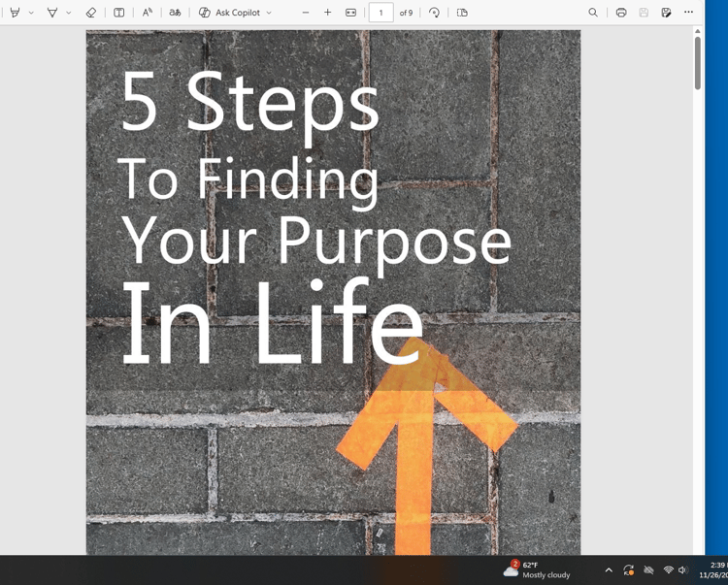
Task: Zoom in with the plus button
Action: tap(328, 13)
